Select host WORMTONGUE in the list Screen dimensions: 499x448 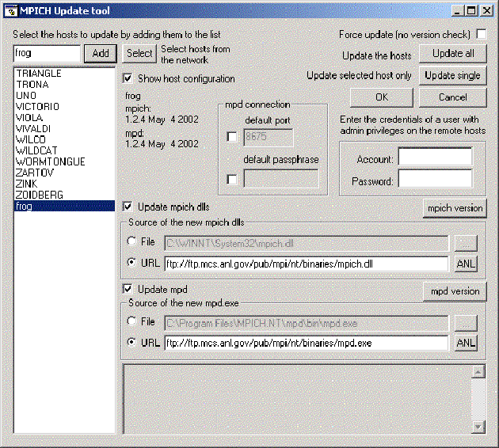pyautogui.click(x=65, y=161)
